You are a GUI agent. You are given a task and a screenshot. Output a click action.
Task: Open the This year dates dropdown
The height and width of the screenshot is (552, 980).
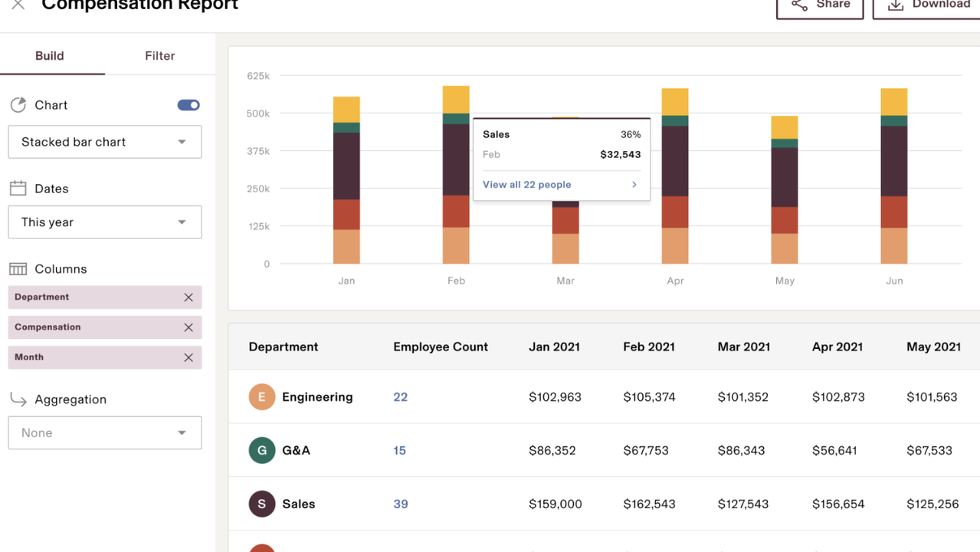tap(104, 222)
